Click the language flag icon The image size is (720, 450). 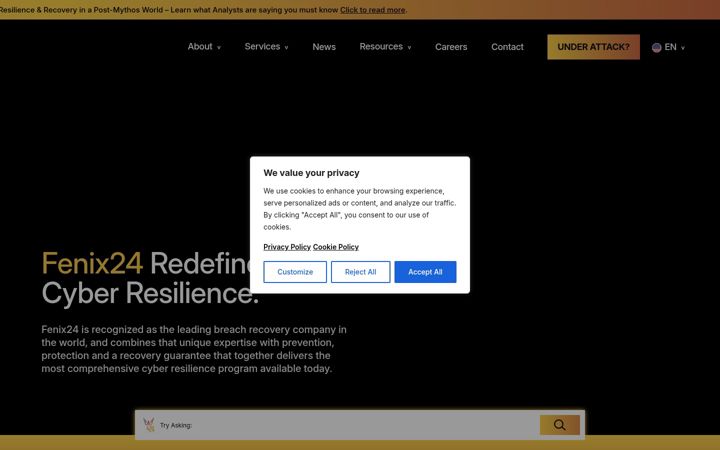tap(657, 47)
